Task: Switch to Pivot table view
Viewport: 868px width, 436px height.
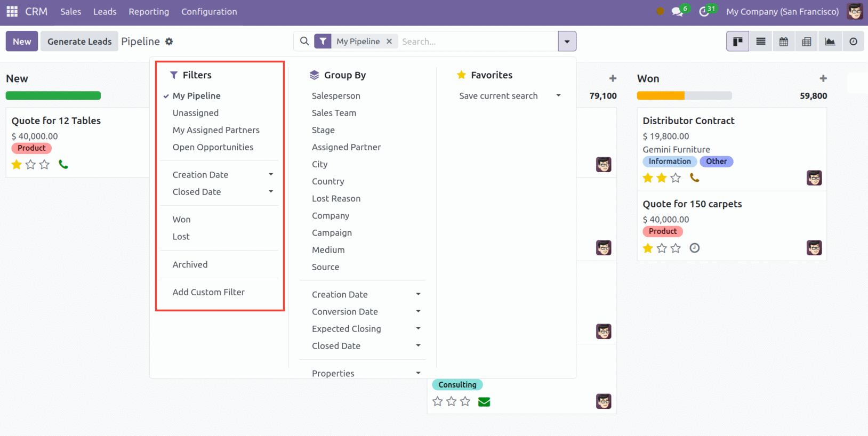Action: tap(807, 41)
